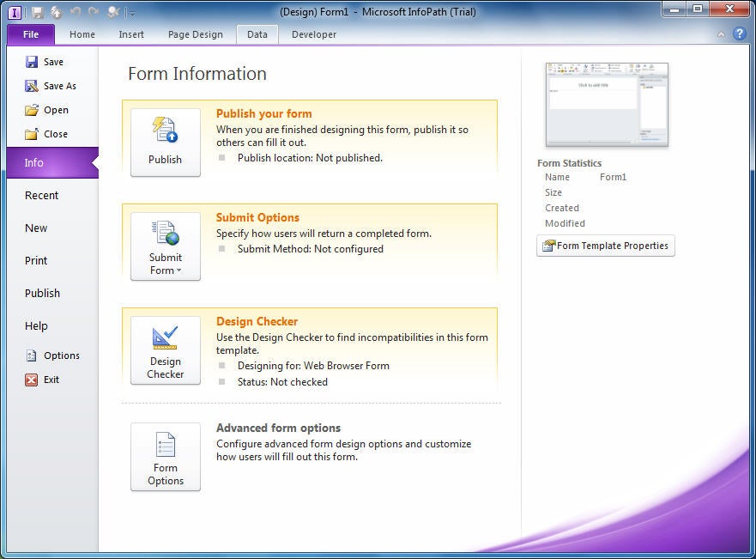
Task: Click the 'Modified' statistics label
Action: pyautogui.click(x=565, y=223)
